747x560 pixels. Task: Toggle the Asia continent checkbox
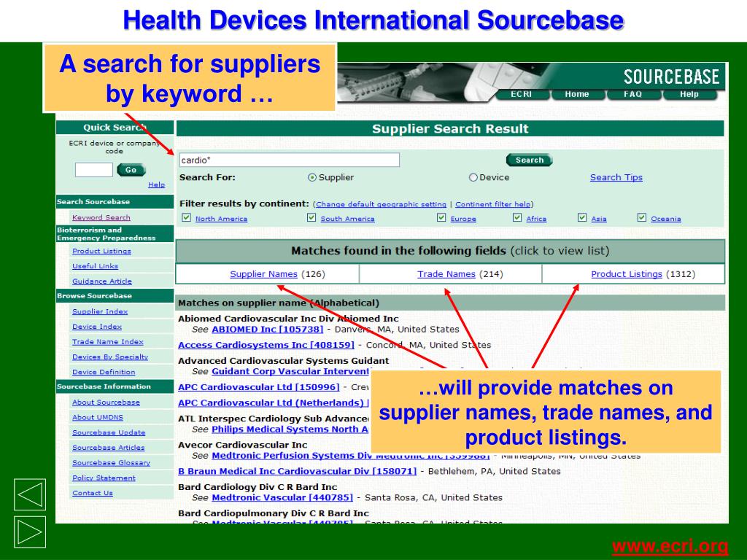[x=581, y=217]
